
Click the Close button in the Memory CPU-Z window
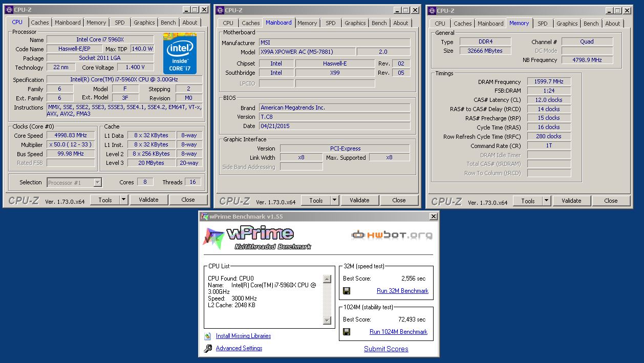[x=611, y=201]
